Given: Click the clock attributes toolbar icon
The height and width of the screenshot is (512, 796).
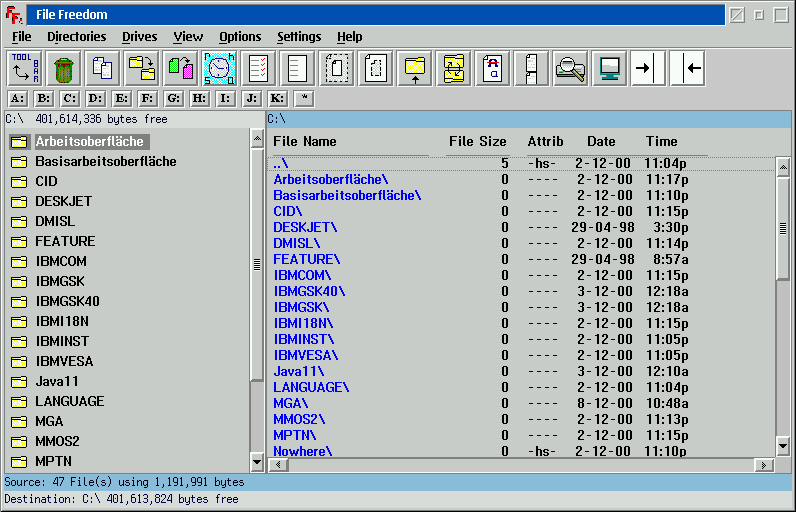Looking at the screenshot, I should (x=219, y=68).
